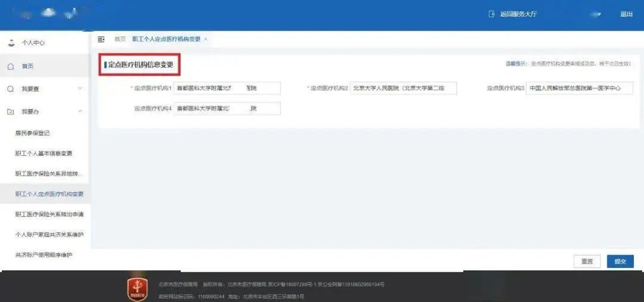Select the 职工个人定点医疗机构变更 tab
Image resolution: width=644 pixels, height=302 pixels.
point(166,39)
